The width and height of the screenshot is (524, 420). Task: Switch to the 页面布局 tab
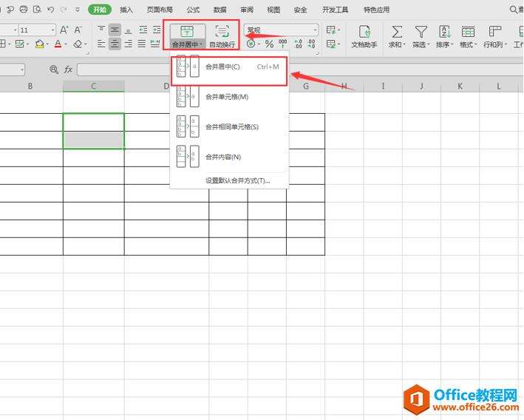[160, 10]
